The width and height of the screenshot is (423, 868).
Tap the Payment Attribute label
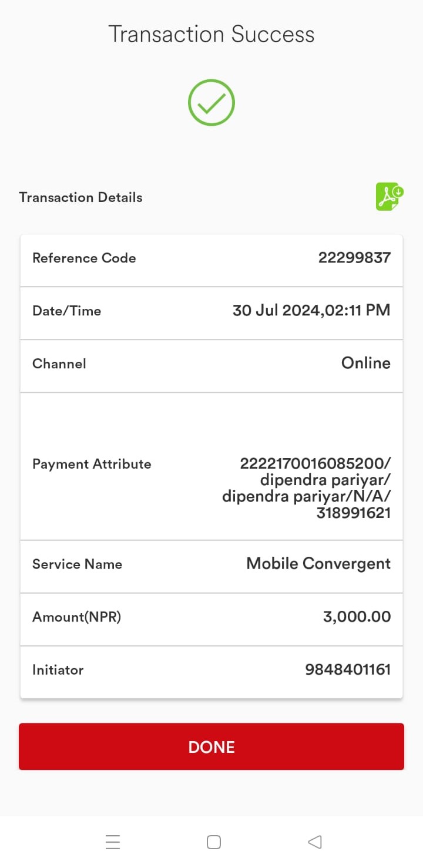pyautogui.click(x=92, y=464)
